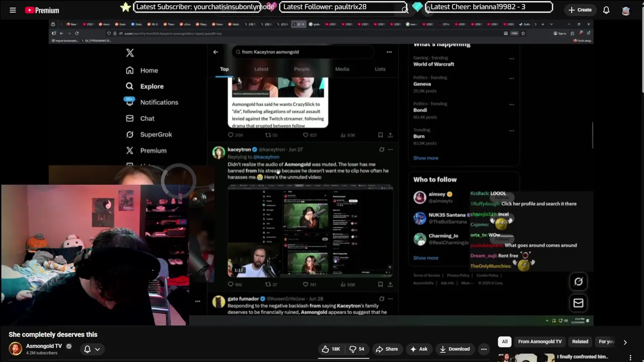Click Show more under Who to follow
644x362 pixels.
[x=426, y=258]
